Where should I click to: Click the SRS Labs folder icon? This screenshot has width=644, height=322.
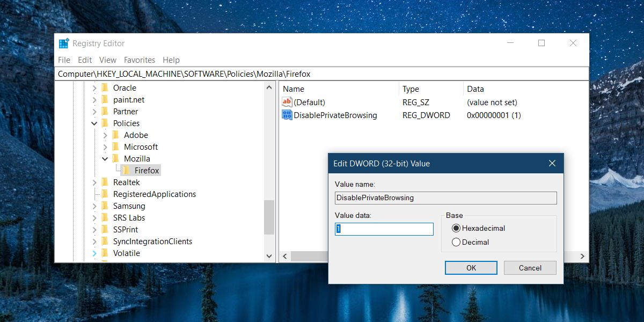(x=105, y=218)
